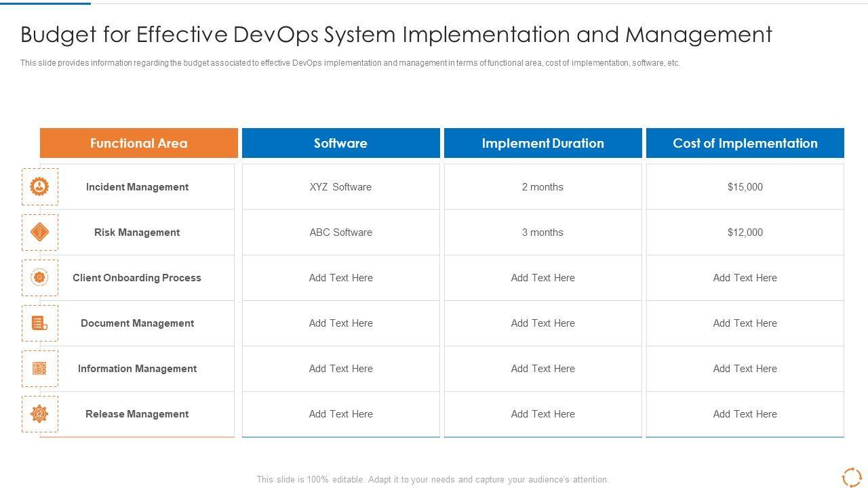Image resolution: width=868 pixels, height=488 pixels.
Task: Select the XYZ Software cell
Action: click(340, 187)
